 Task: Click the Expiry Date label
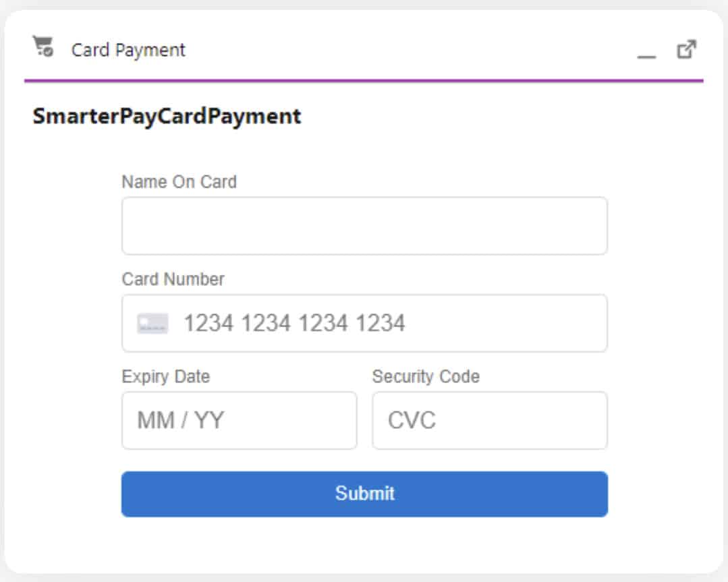click(x=165, y=376)
